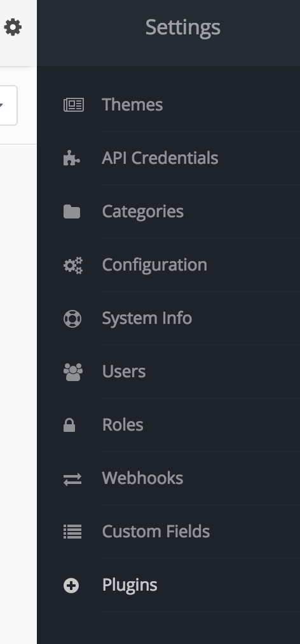Screen dimensions: 300x644
Task: Click the Themes newspaper icon
Action: pos(74,105)
